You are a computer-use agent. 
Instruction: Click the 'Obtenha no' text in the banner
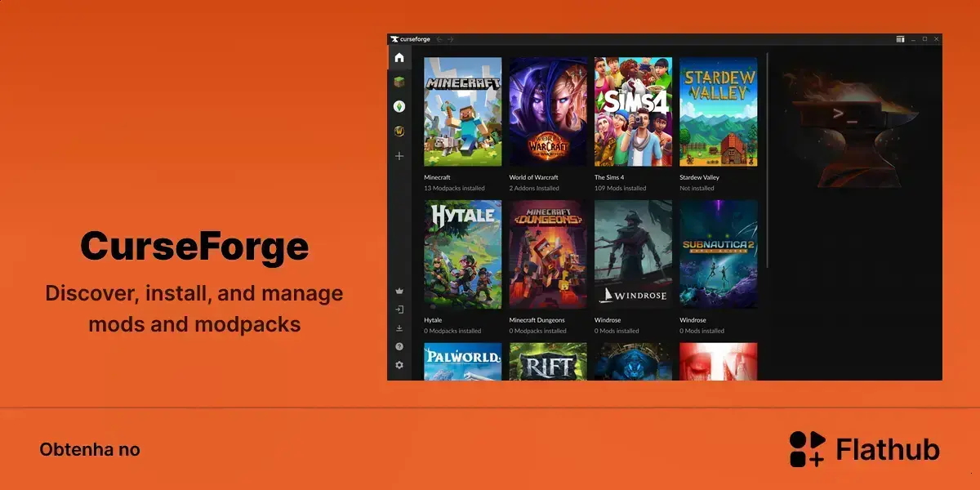point(90,450)
